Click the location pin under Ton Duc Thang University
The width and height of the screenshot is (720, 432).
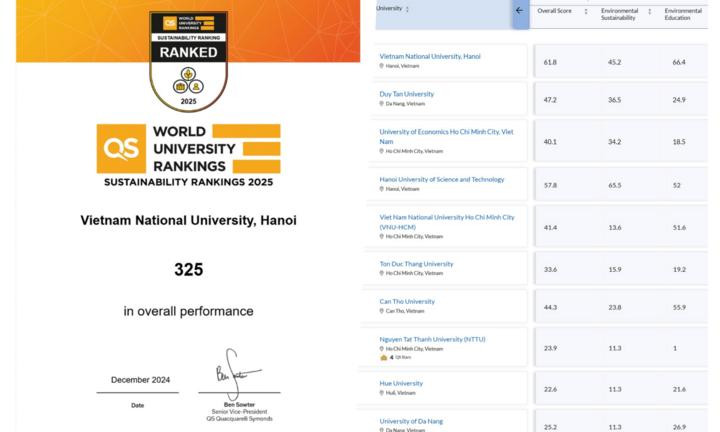click(x=381, y=273)
